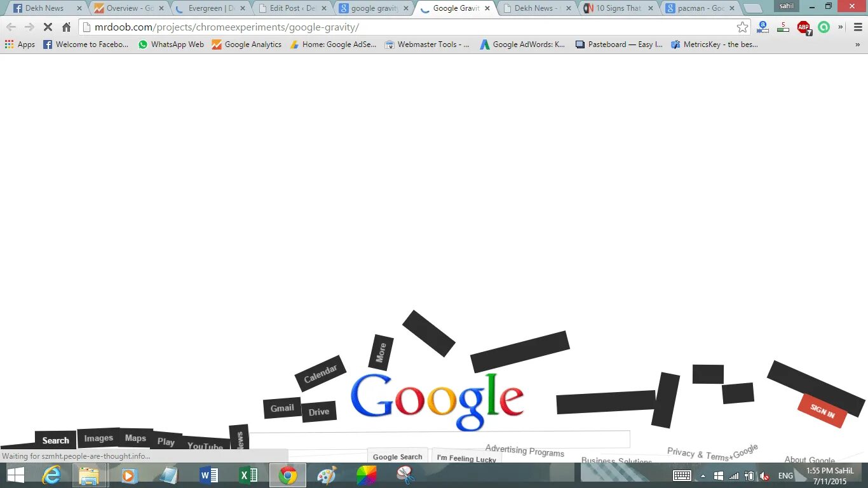Screen dimensions: 868x488
Task: Close the Evergreen tab
Action: [242, 8]
